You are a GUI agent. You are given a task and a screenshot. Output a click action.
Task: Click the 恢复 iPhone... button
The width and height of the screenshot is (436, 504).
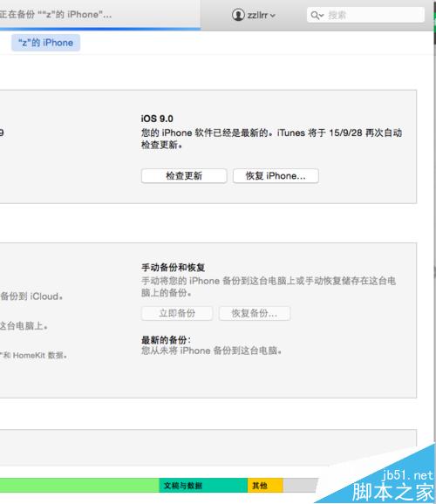pyautogui.click(x=276, y=176)
